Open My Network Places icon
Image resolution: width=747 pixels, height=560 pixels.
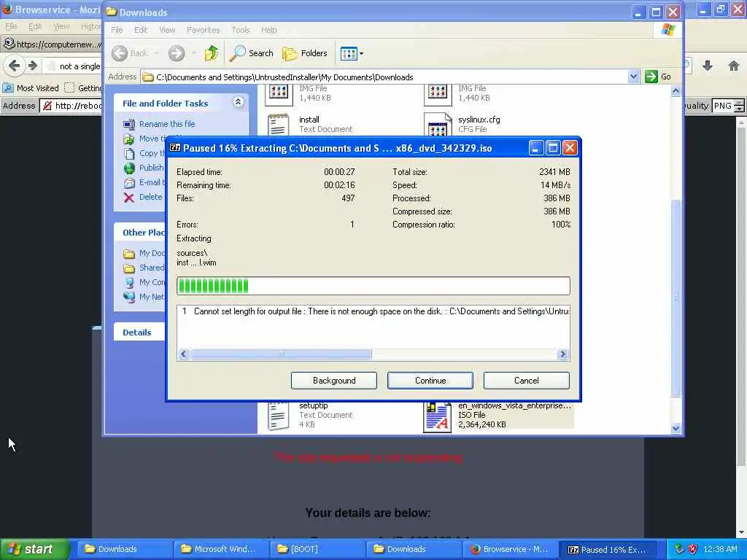[128, 297]
